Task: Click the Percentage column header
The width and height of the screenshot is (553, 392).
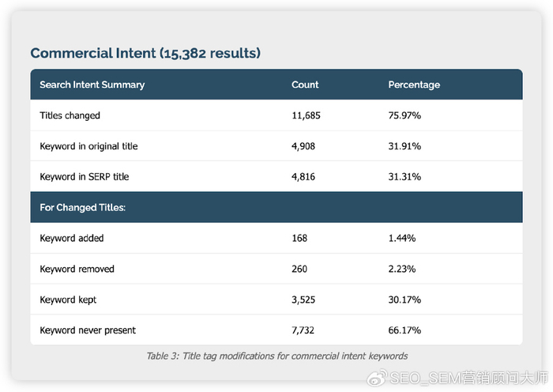Action: tap(414, 85)
